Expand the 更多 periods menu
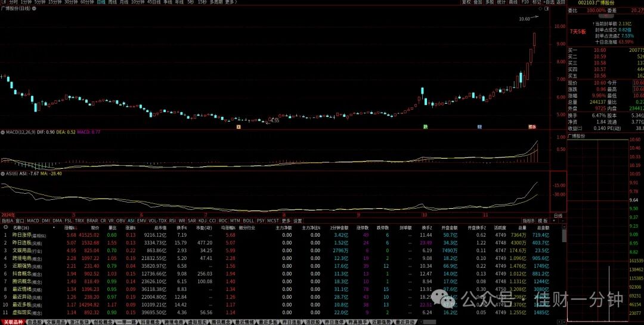This screenshot has width=644, height=325. click(x=230, y=2)
